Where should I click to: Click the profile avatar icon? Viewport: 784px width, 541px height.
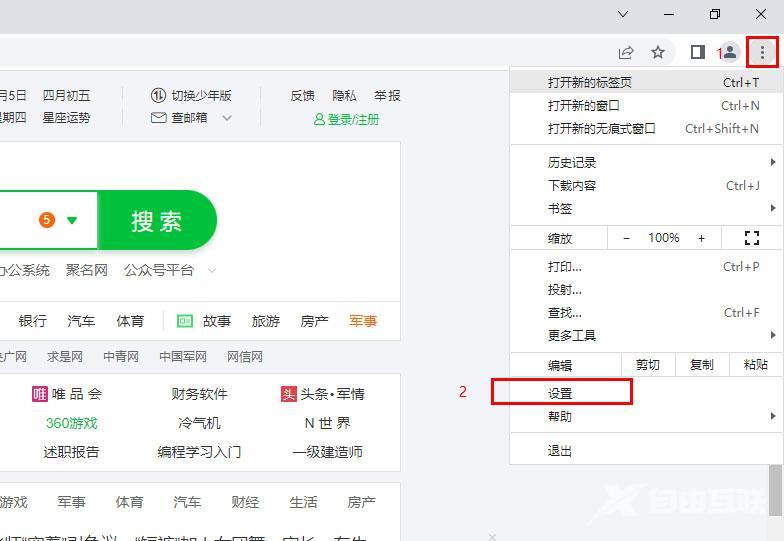point(730,52)
